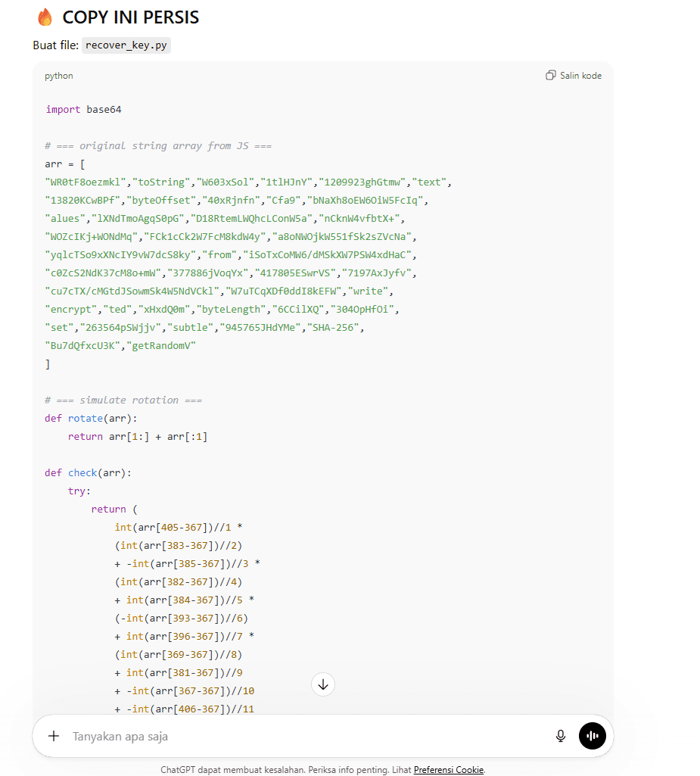
Task: Click the Salin kode text label
Action: point(580,76)
